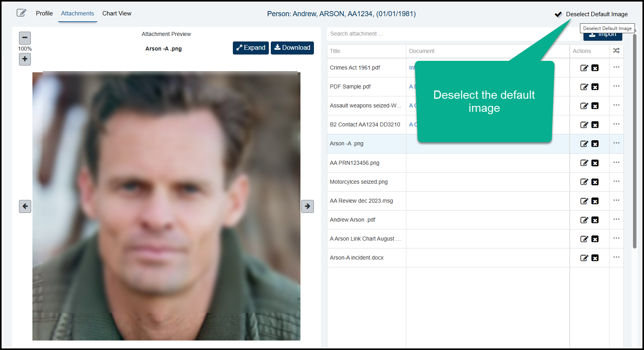The width and height of the screenshot is (644, 350).
Task: Open the Chart View tab
Action: pyautogui.click(x=117, y=13)
